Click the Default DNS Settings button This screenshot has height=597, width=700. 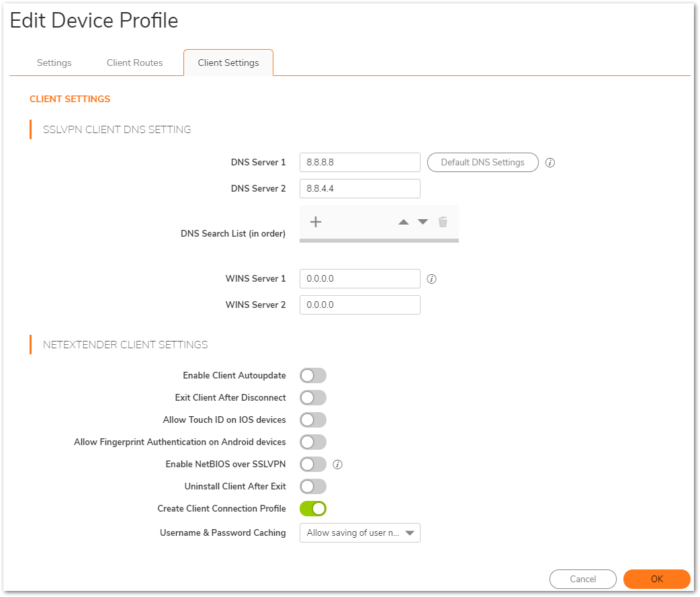[x=482, y=163]
